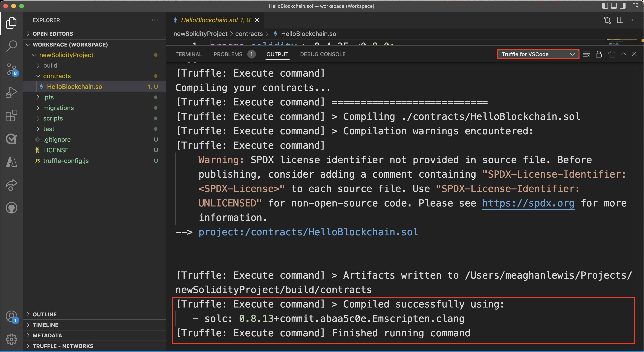Image resolution: width=644 pixels, height=352 pixels.
Task: Open the Azure view icon
Action: point(11,162)
